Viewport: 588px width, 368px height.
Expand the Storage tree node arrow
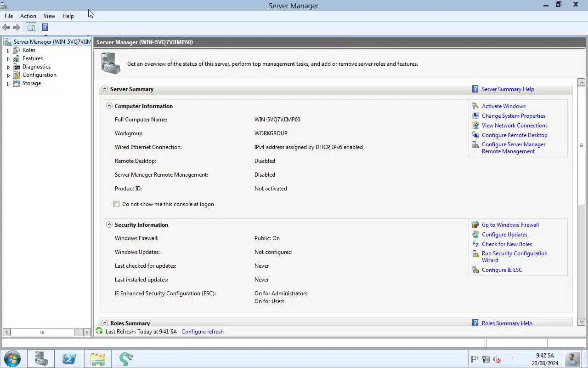(8, 84)
